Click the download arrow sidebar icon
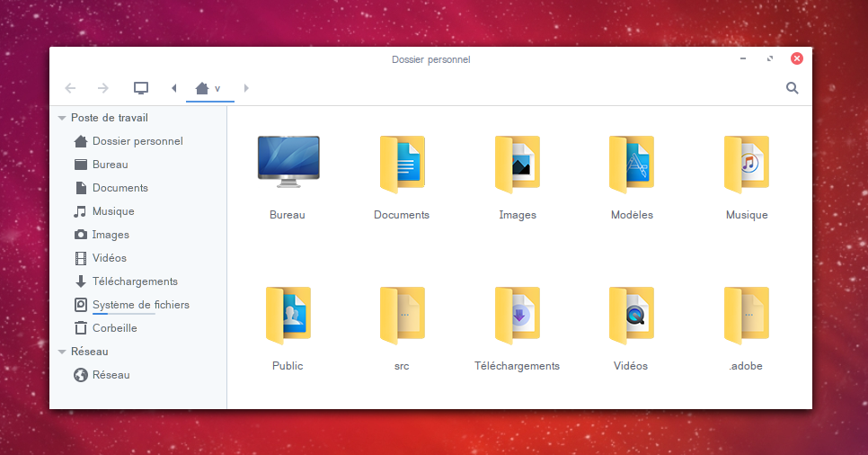 81,281
